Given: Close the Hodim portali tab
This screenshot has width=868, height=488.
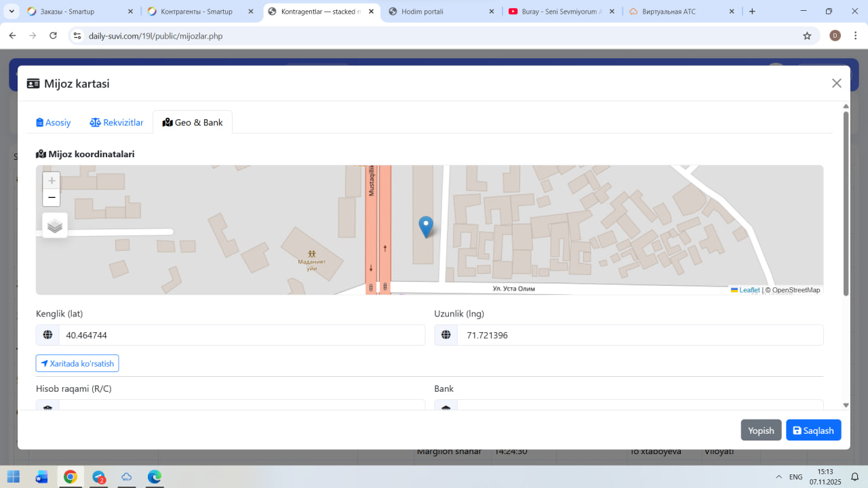Looking at the screenshot, I should 491,12.
